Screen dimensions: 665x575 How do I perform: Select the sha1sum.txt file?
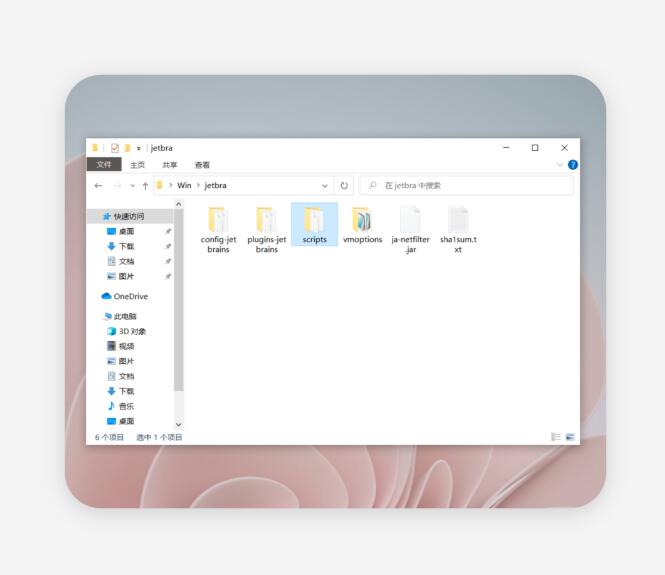pos(458,229)
